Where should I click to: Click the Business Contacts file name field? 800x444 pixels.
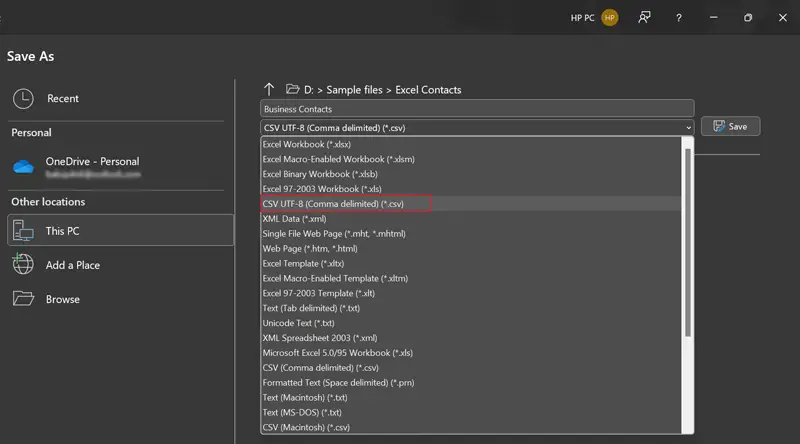tap(476, 109)
